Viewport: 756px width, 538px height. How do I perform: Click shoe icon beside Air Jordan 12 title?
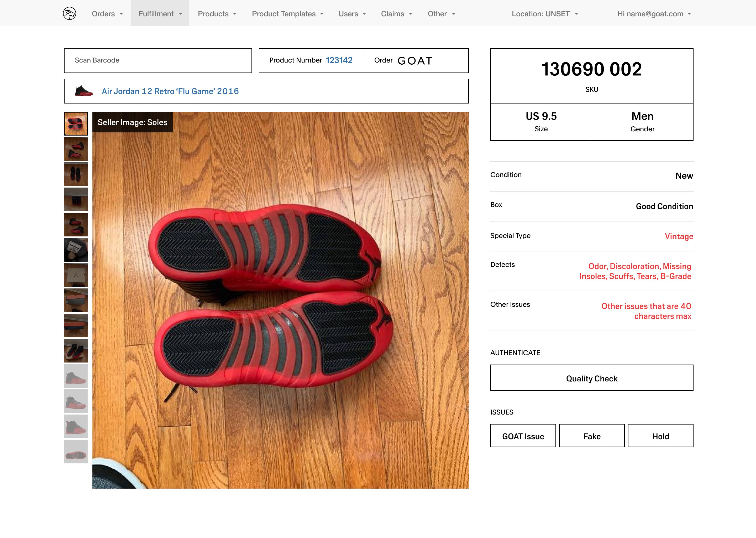[84, 91]
